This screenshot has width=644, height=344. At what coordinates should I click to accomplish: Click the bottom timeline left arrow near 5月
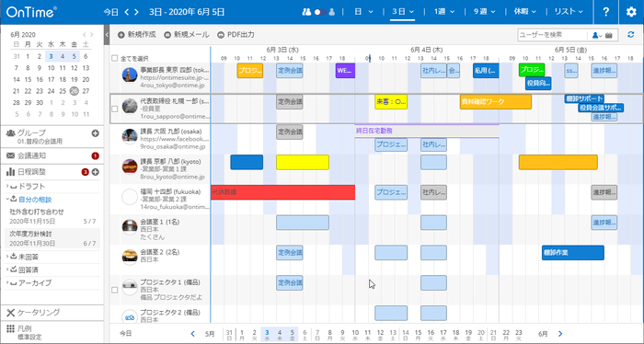(192, 334)
